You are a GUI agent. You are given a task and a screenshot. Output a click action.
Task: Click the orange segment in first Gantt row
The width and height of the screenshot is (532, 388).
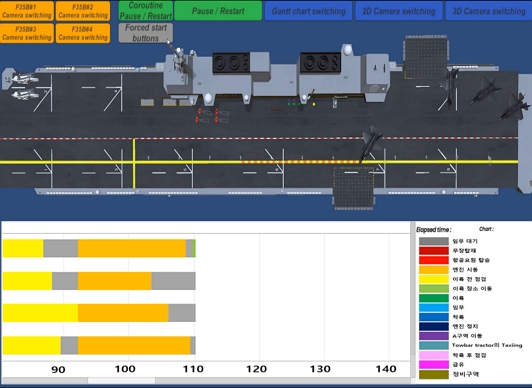(x=132, y=248)
